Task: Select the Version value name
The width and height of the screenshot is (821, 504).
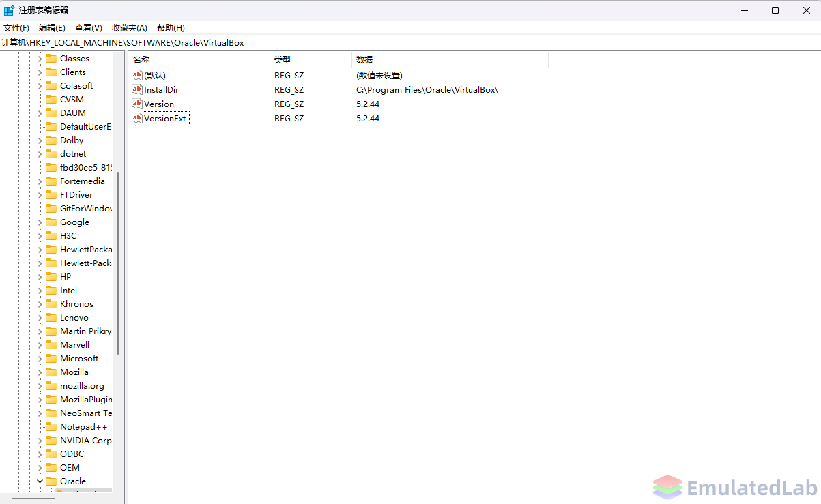Action: 159,104
